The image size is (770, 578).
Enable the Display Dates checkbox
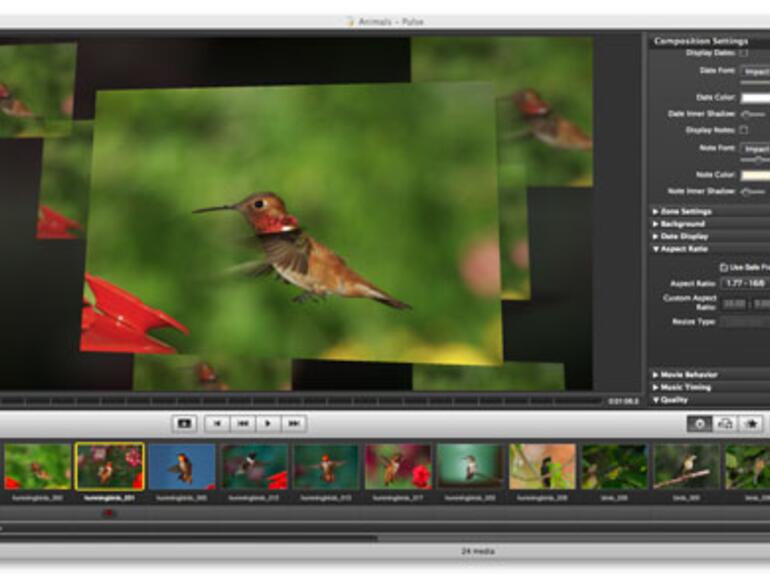(x=744, y=53)
